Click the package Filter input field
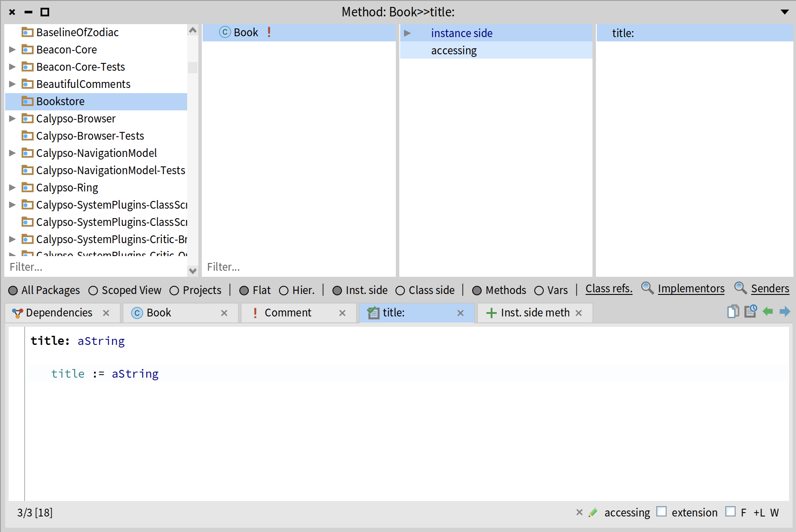 pyautogui.click(x=95, y=267)
